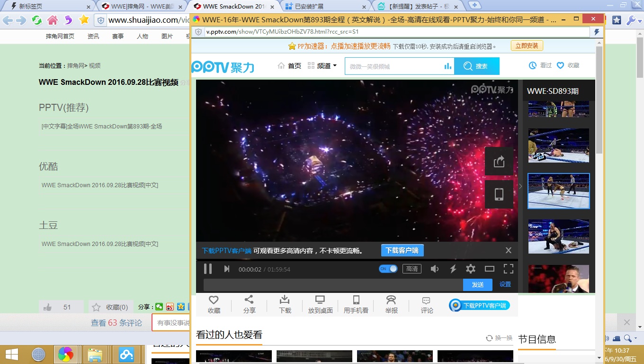Mute the player volume speaker icon

tap(434, 269)
